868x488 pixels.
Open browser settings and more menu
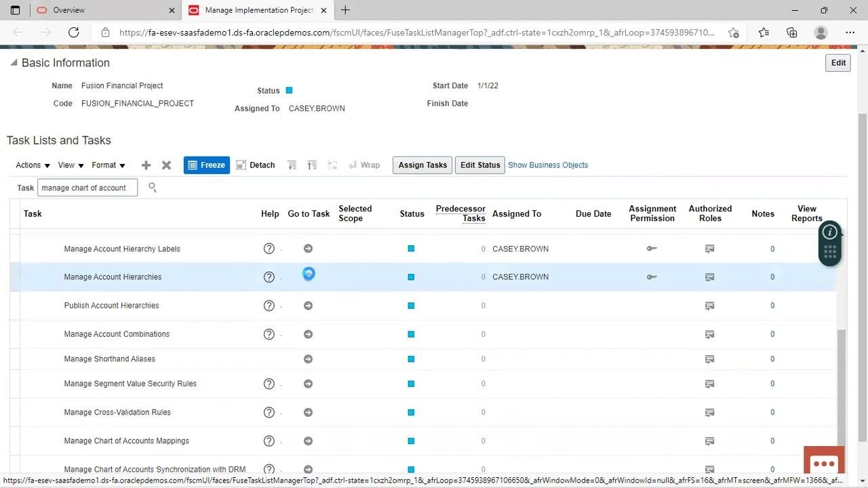[850, 33]
